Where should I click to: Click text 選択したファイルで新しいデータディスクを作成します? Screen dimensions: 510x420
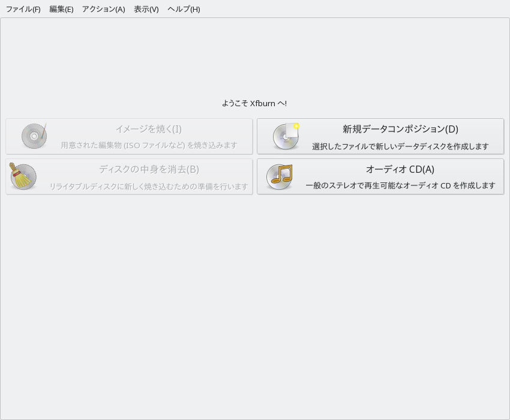coord(400,146)
